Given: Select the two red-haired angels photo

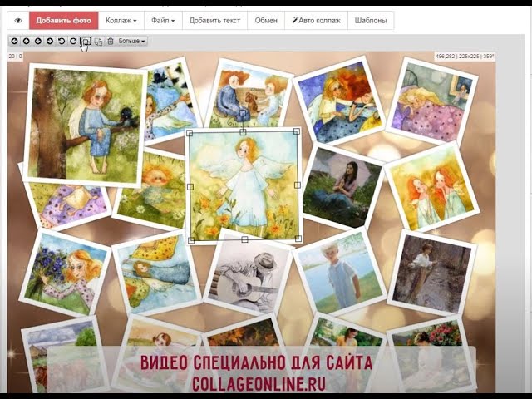Looking at the screenshot, I should pos(432,186).
